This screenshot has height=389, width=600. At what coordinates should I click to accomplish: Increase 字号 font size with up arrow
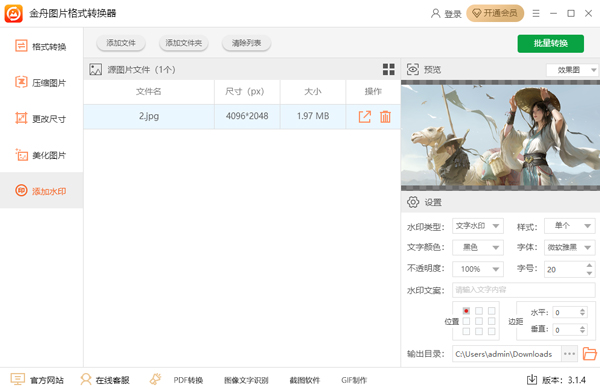coord(589,265)
